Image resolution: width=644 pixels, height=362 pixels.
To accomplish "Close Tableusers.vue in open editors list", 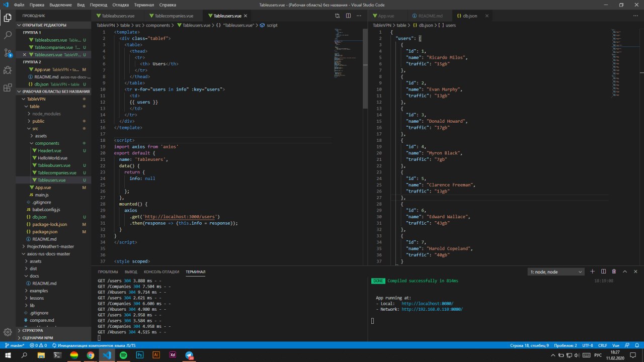I will click(x=25, y=55).
